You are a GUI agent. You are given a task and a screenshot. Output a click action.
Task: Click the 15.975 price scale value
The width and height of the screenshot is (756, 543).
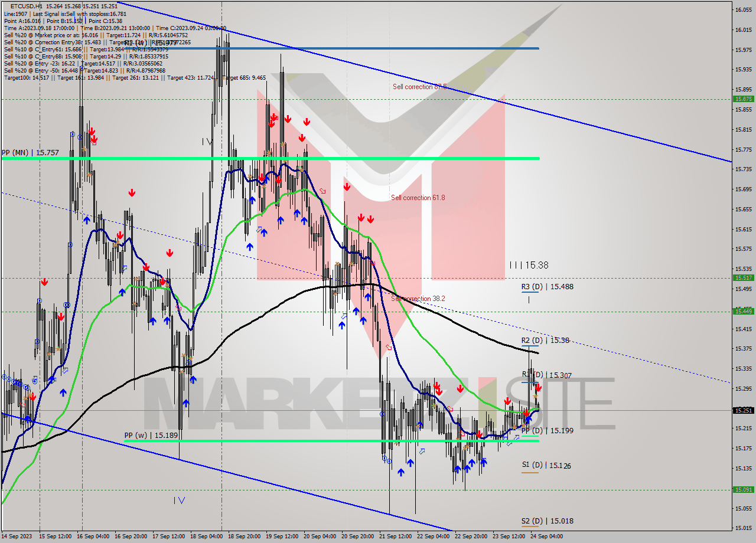743,50
